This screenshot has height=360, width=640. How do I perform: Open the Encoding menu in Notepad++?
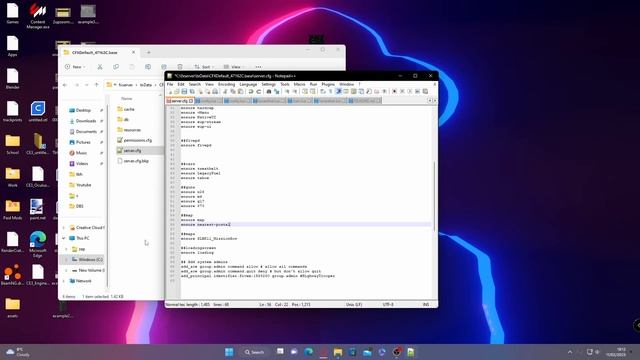[226, 84]
